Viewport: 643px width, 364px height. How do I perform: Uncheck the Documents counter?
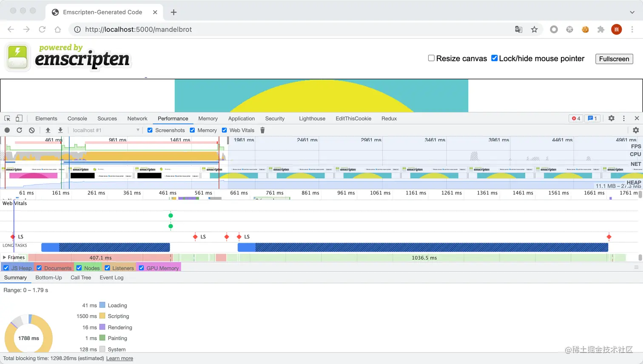[39, 268]
